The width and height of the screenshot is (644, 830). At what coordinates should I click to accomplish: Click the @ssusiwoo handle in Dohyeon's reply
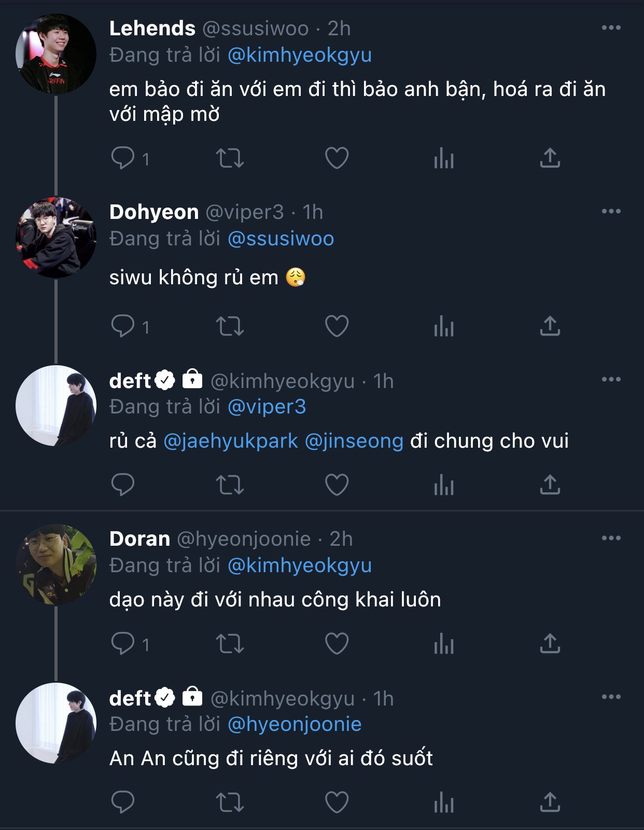(x=281, y=239)
